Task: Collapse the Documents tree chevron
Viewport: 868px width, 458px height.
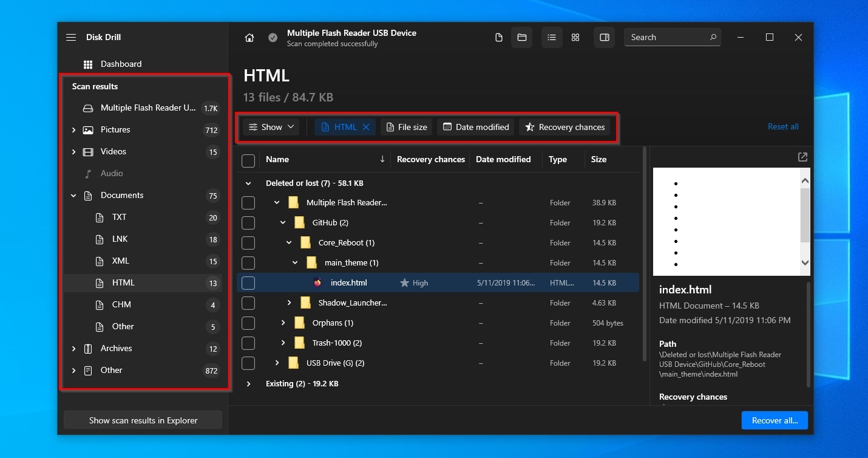Action: click(73, 196)
